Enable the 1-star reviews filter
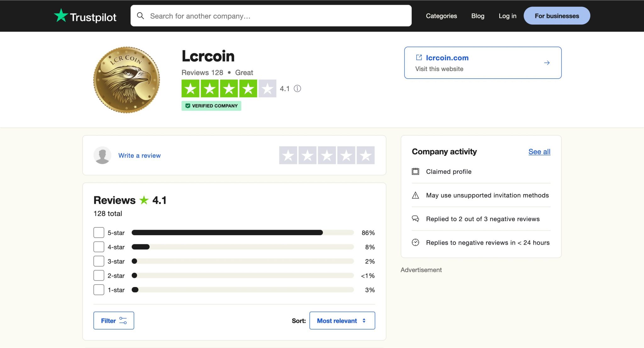644x348 pixels. (98, 290)
